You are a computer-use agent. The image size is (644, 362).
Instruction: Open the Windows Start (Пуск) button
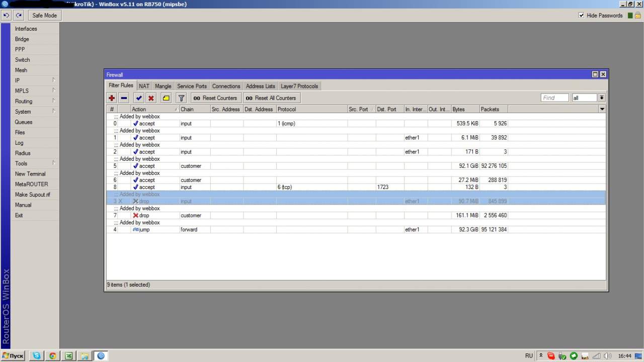[13, 355]
